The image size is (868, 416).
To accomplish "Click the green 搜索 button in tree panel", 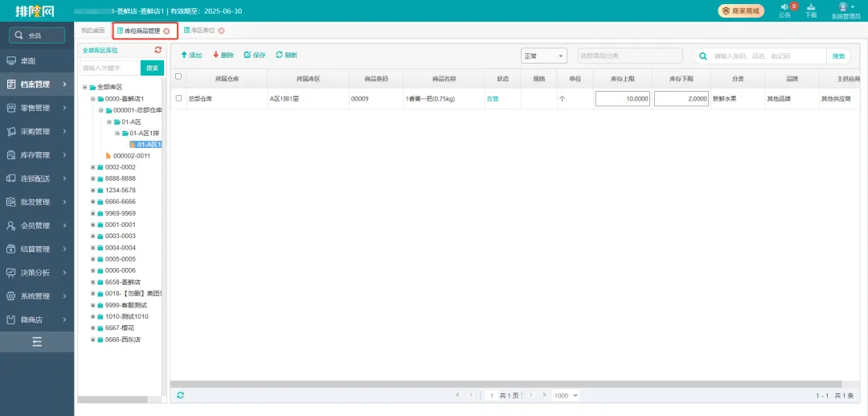I will coord(152,68).
